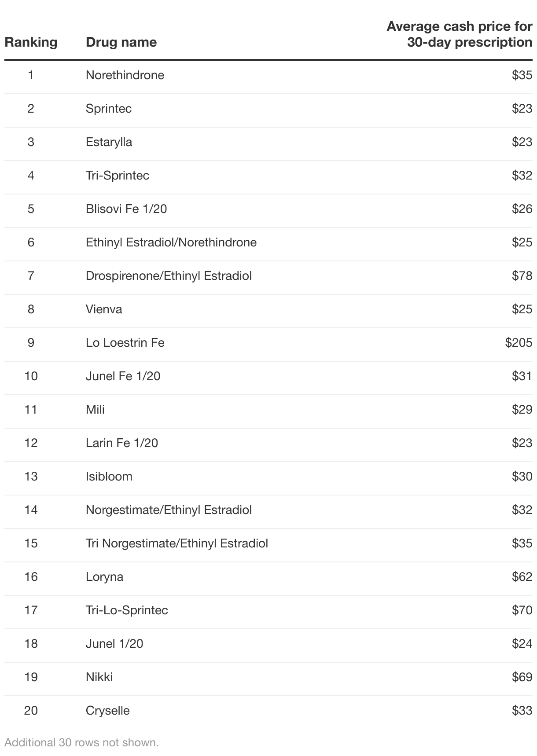Click Tri Norgestimate/Ethinyl Estradiol name
The height and width of the screenshot is (756, 537).
177,543
